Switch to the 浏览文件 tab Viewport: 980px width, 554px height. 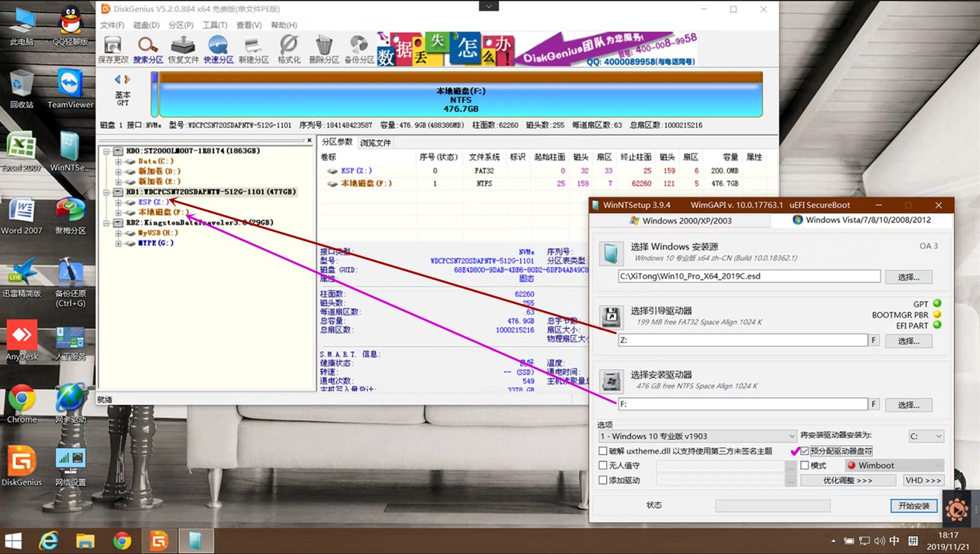pos(375,143)
